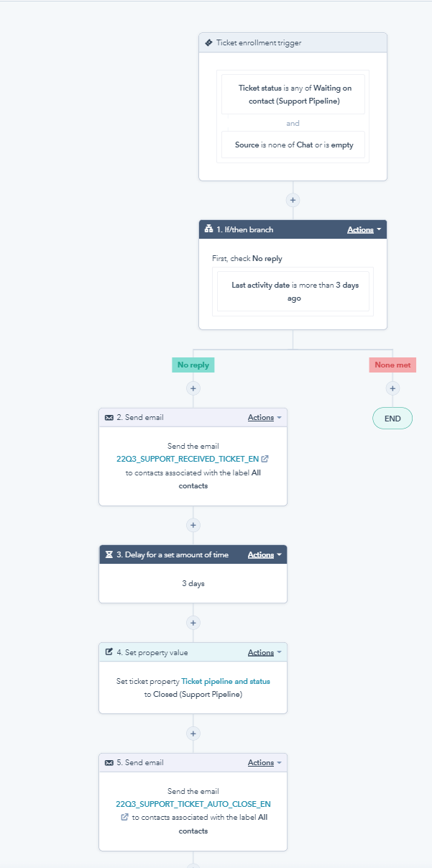
Task: Click the plus below the enrollment trigger
Action: (293, 199)
